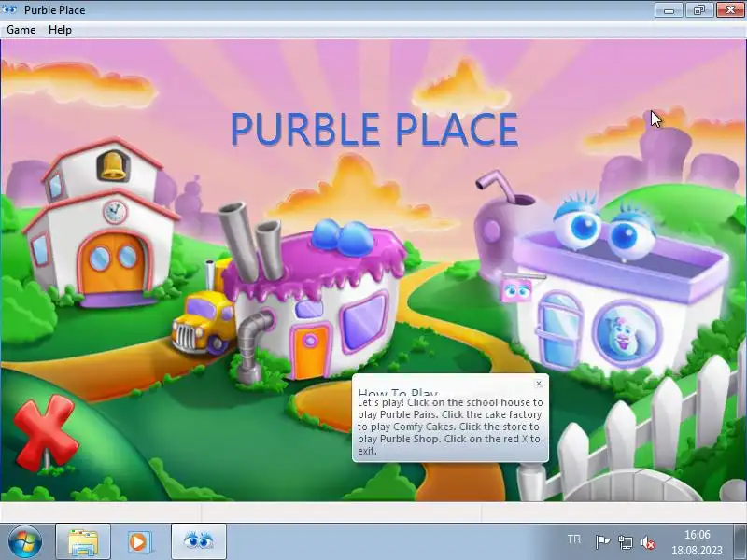747x560 pixels.
Task: Open the Game menu
Action: click(21, 30)
